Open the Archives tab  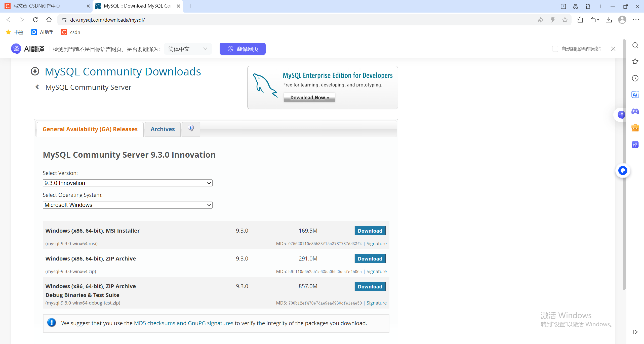[x=163, y=129]
